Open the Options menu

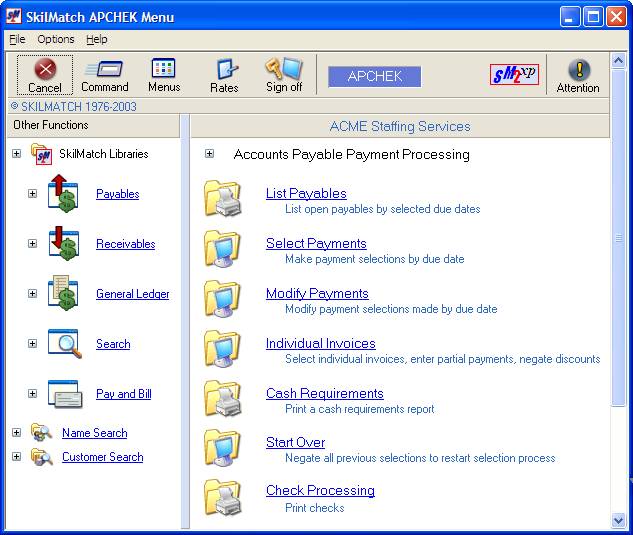(x=56, y=39)
